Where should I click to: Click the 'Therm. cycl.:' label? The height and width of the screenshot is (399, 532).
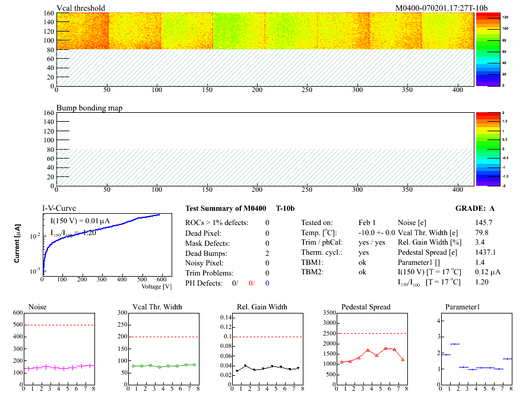point(322,252)
